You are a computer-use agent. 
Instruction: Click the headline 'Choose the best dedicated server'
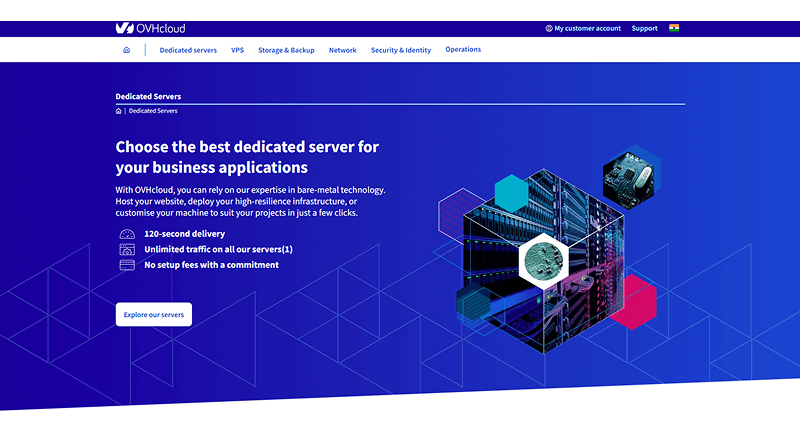pyautogui.click(x=247, y=157)
